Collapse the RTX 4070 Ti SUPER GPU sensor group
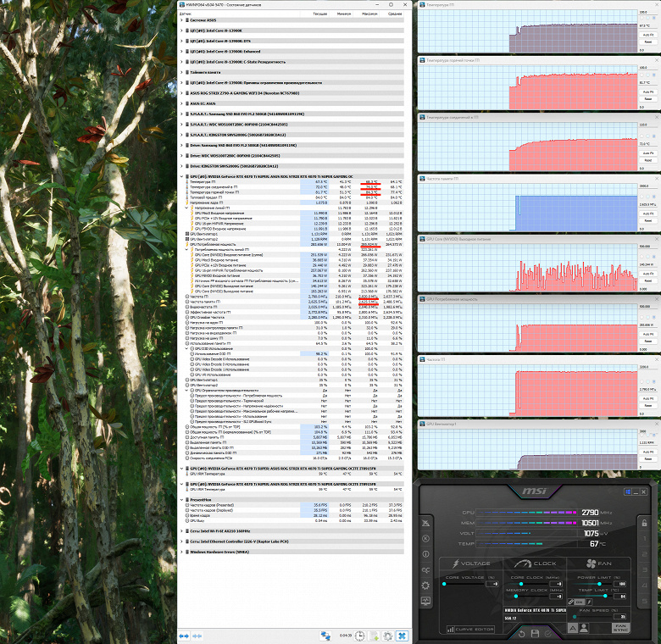The image size is (661, 644). (x=181, y=176)
